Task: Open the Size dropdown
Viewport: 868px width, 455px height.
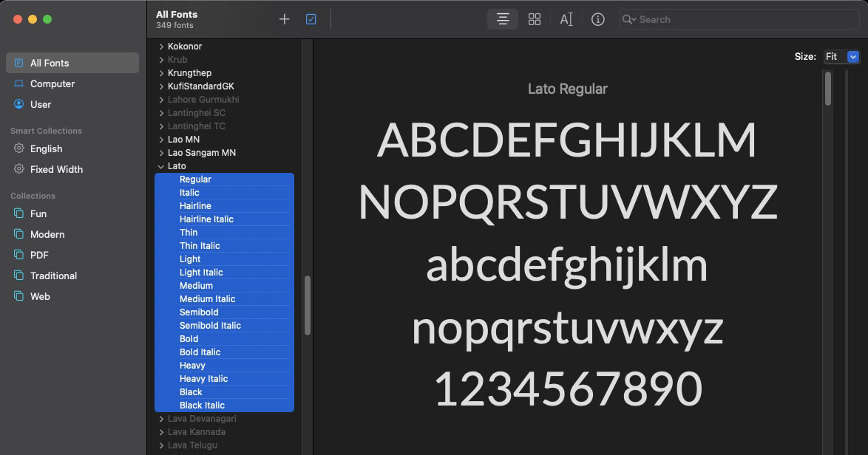Action: 841,56
